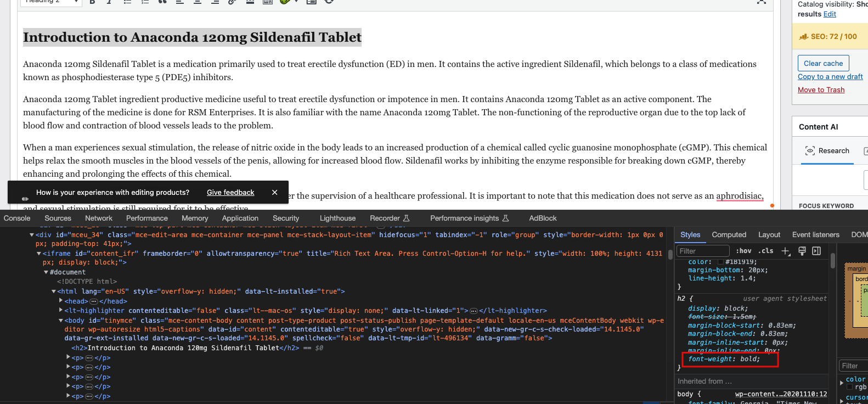Open the Recorder tab
The image size is (868, 404).
pos(385,218)
